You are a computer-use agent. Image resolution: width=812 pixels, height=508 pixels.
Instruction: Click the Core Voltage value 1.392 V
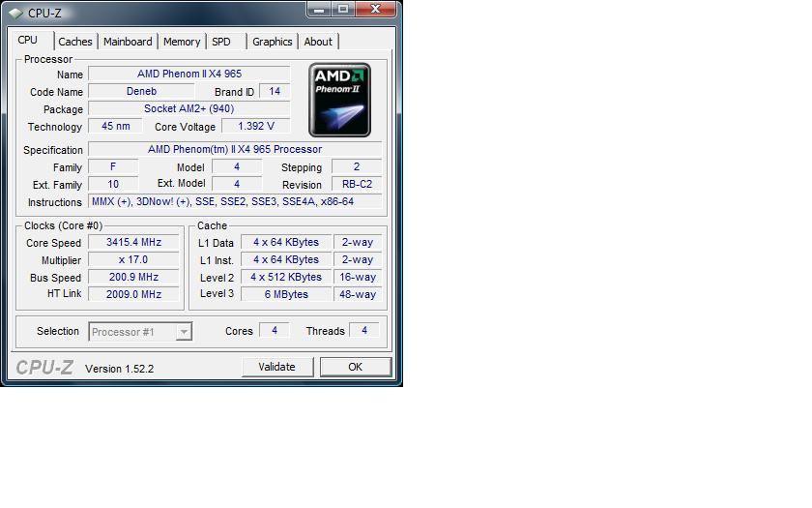pyautogui.click(x=256, y=126)
